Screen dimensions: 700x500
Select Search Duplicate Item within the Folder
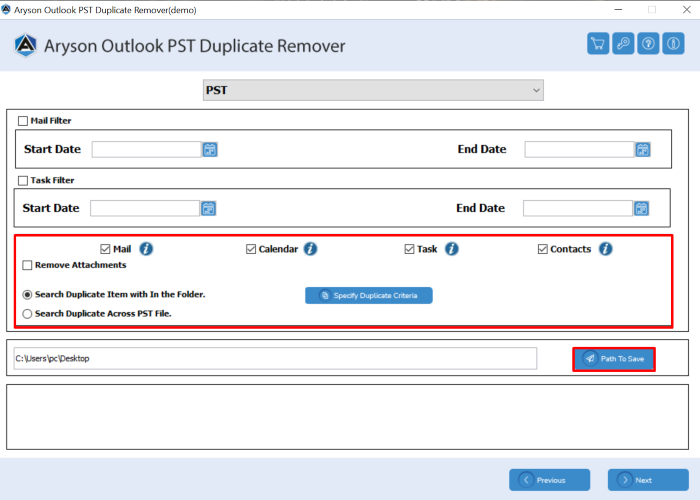pyautogui.click(x=27, y=295)
